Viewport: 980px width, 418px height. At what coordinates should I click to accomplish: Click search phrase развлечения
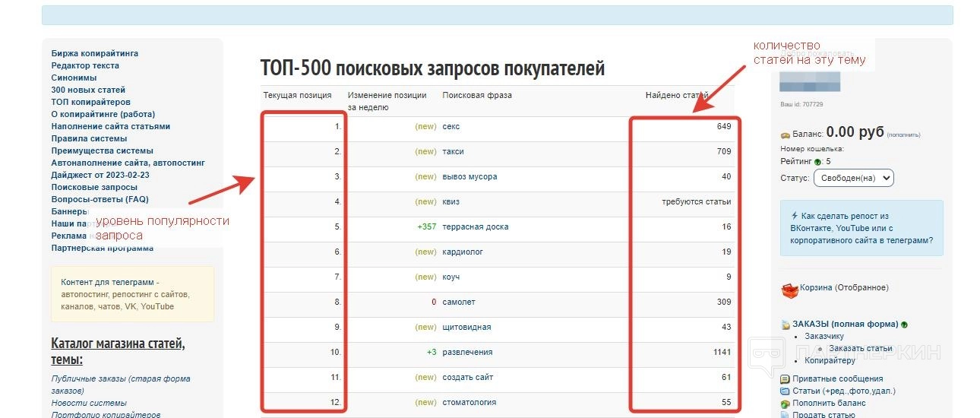tap(467, 353)
